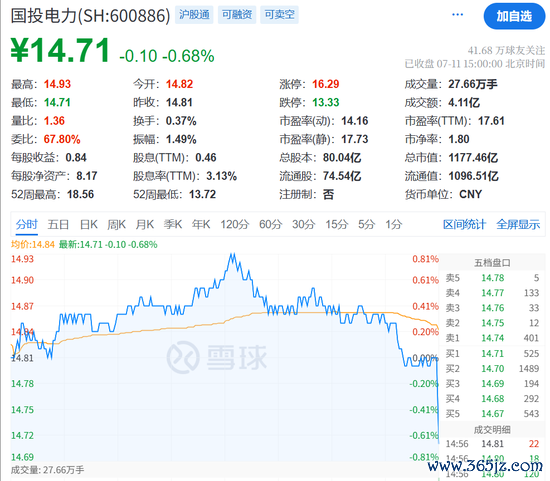Select the 年K tab

tap(201, 224)
